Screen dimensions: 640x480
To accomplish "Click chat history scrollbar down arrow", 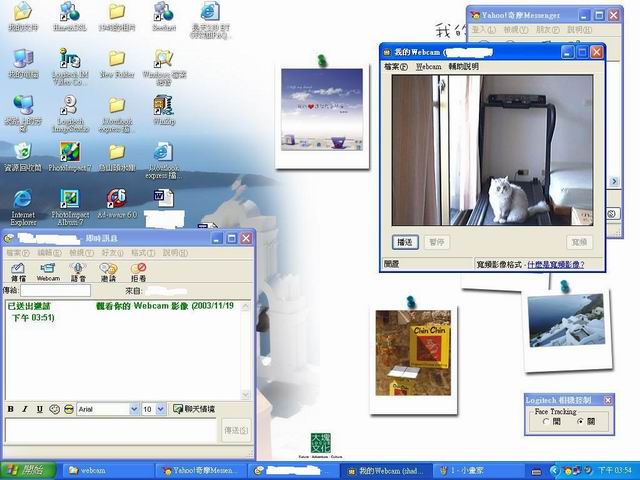I will tap(245, 395).
